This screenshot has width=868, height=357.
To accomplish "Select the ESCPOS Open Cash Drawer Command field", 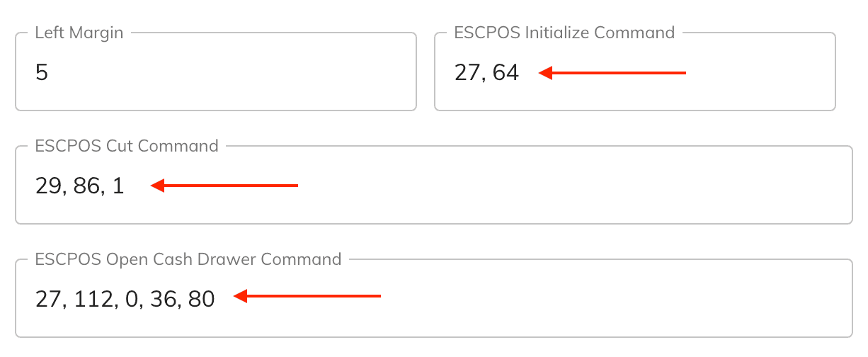I will coord(434,298).
